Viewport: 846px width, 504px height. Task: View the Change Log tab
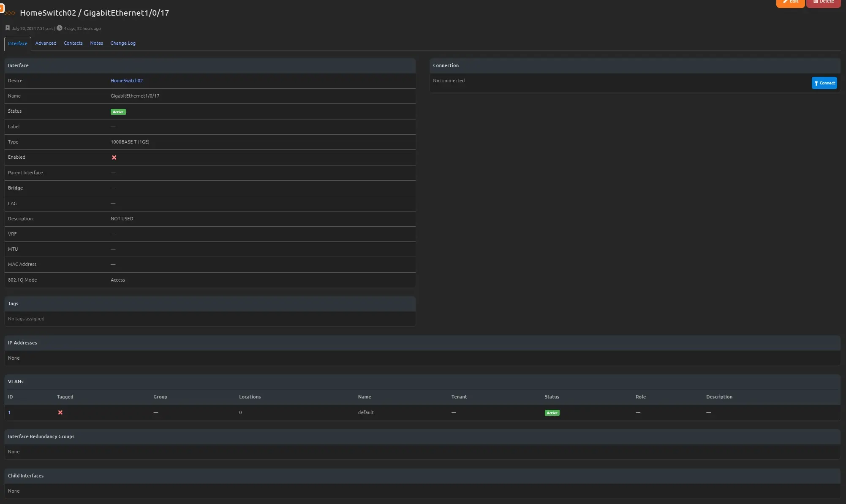(123, 43)
